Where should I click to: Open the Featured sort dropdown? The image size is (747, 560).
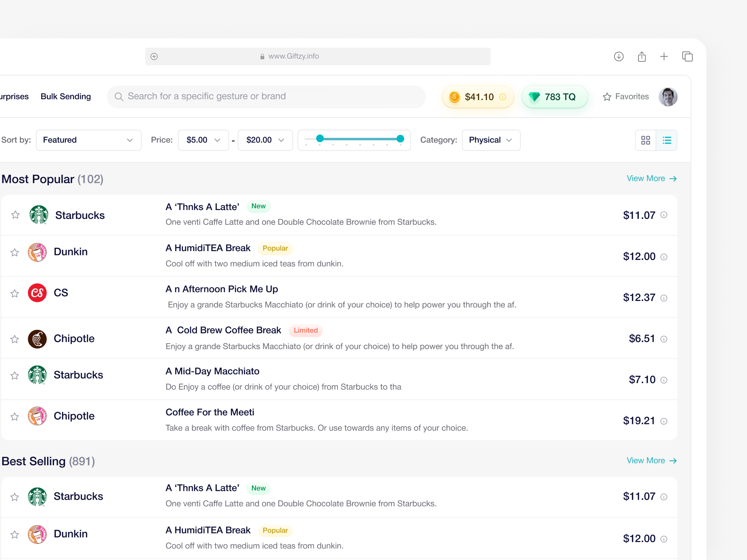click(88, 140)
